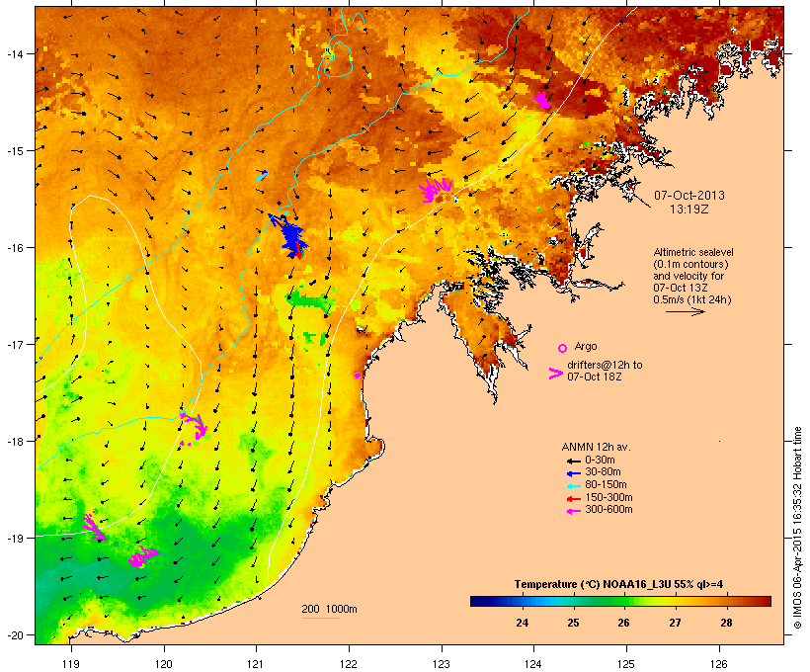Image resolution: width=810 pixels, height=672 pixels.
Task: Click the '300-600m' depth label
Action: tap(608, 510)
